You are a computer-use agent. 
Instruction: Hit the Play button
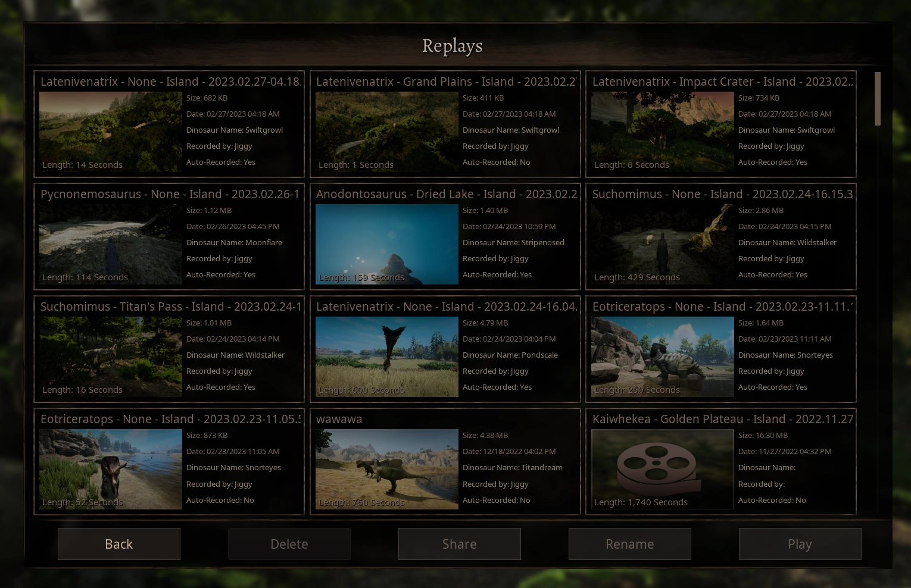800,544
